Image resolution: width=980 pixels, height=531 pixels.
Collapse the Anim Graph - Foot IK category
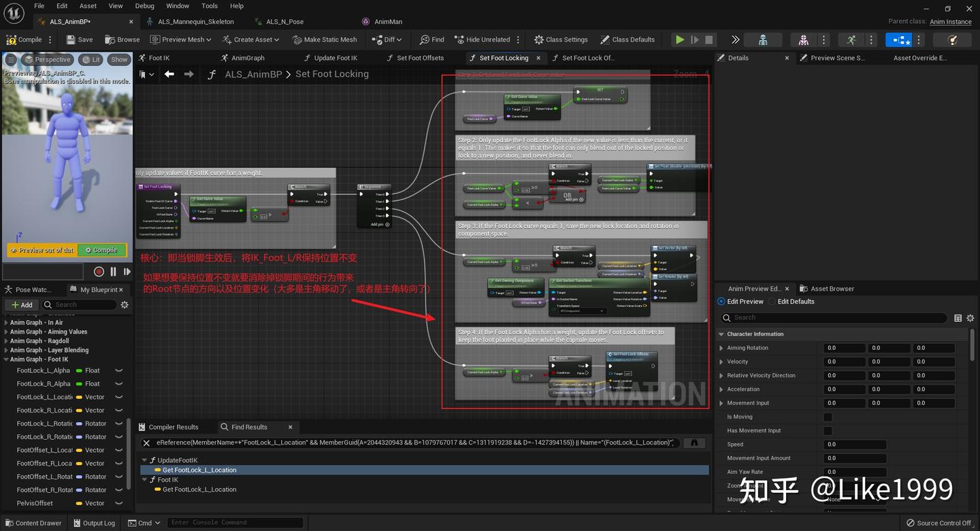point(6,359)
